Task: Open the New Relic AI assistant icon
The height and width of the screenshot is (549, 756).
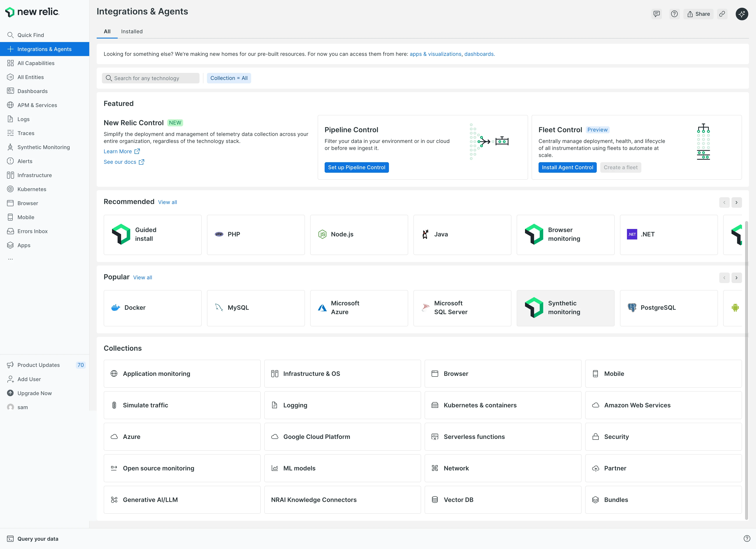Action: click(x=742, y=14)
